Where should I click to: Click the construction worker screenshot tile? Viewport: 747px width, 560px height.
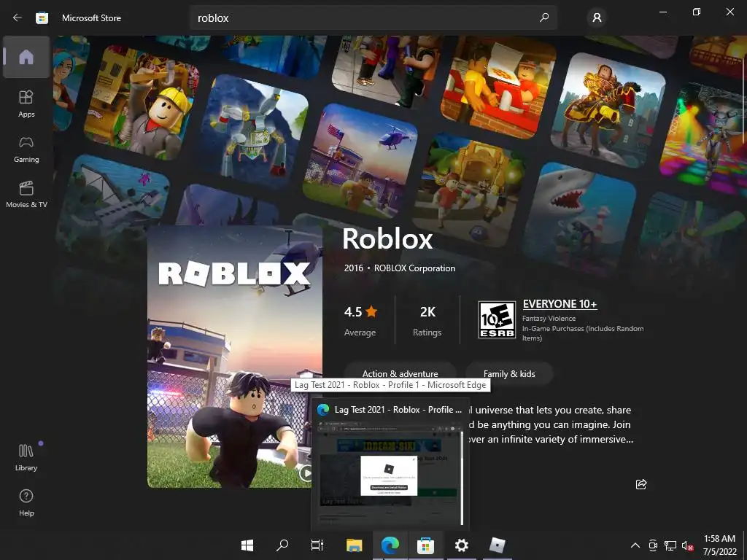[x=142, y=102]
